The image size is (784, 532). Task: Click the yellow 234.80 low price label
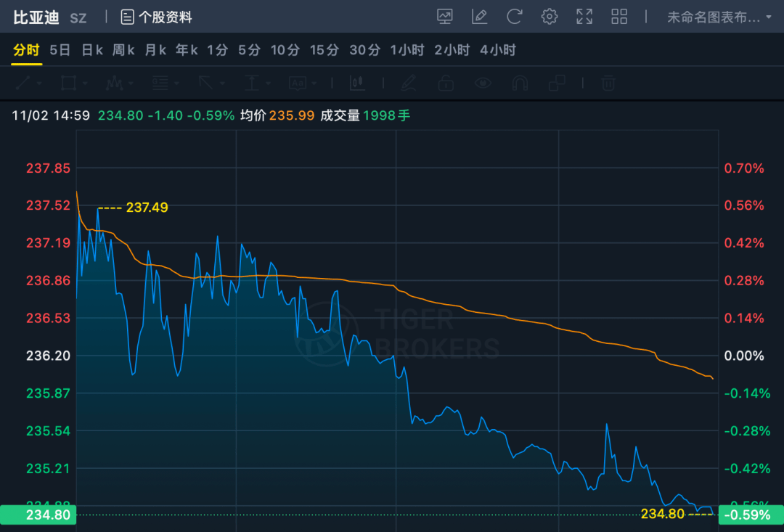(x=663, y=514)
